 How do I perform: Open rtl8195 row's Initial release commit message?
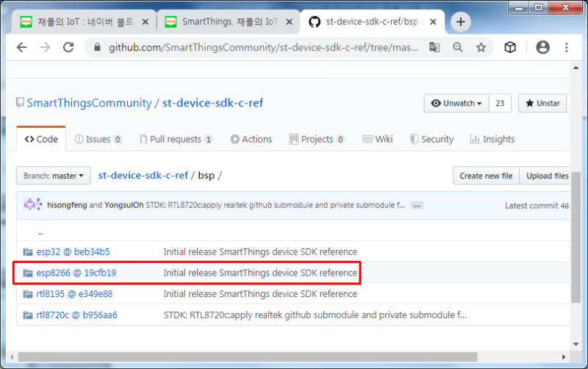[x=260, y=293]
